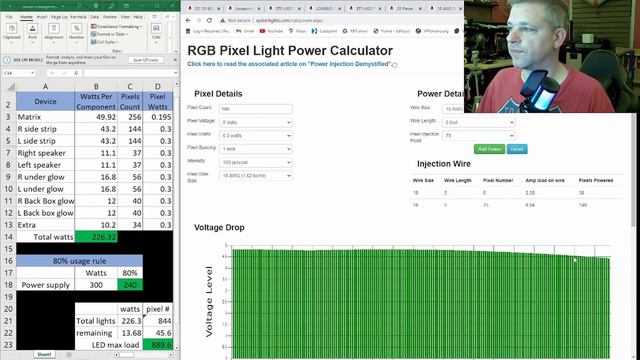Image resolution: width=640 pixels, height=360 pixels.
Task: Open the Font group in Excel ribbon
Action: click(x=33, y=33)
